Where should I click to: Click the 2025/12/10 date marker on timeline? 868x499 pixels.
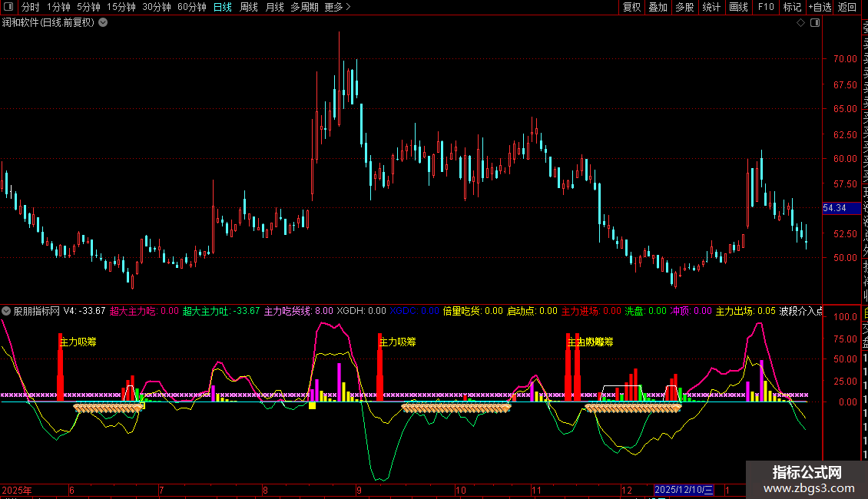[684, 490]
